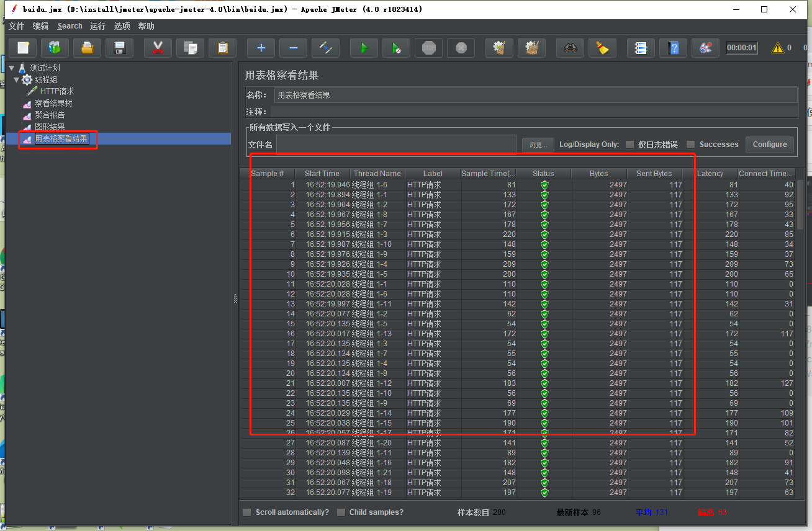The width and height of the screenshot is (812, 531).
Task: Open Help with the question mark book icon
Action: [x=673, y=48]
